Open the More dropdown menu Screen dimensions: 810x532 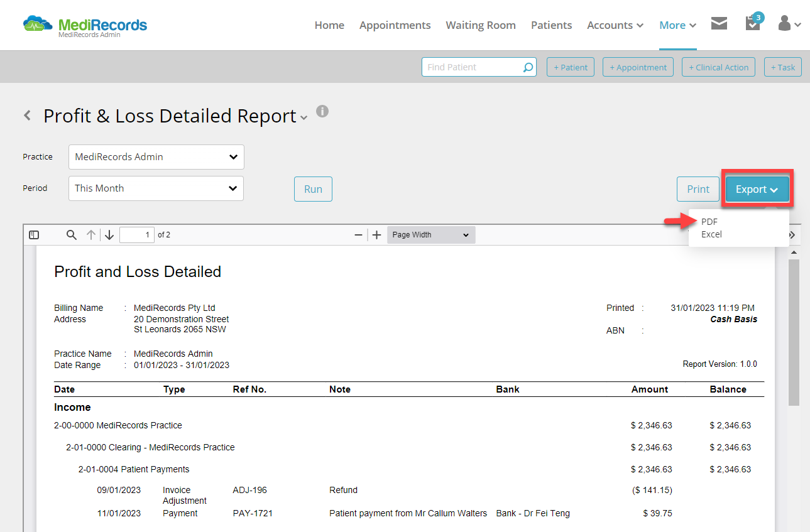678,25
